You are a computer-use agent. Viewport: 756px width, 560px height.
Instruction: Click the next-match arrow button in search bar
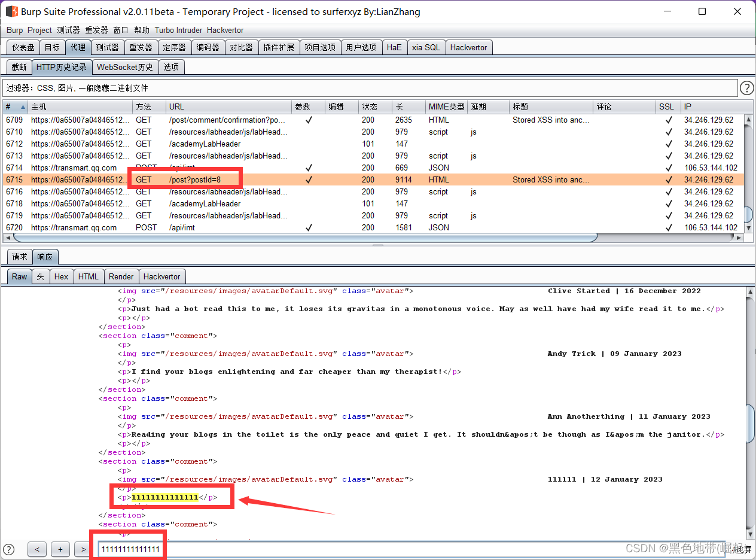pyautogui.click(x=83, y=549)
